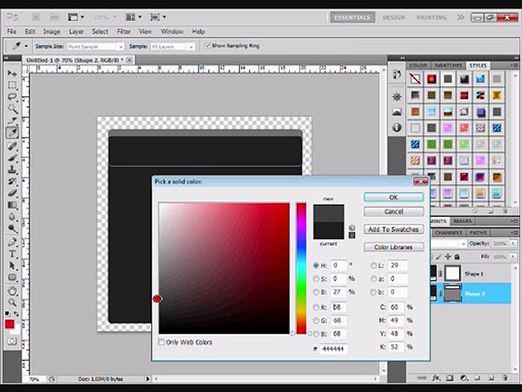The height and width of the screenshot is (392, 522).
Task: Select the L lightness radio button
Action: [x=374, y=266]
